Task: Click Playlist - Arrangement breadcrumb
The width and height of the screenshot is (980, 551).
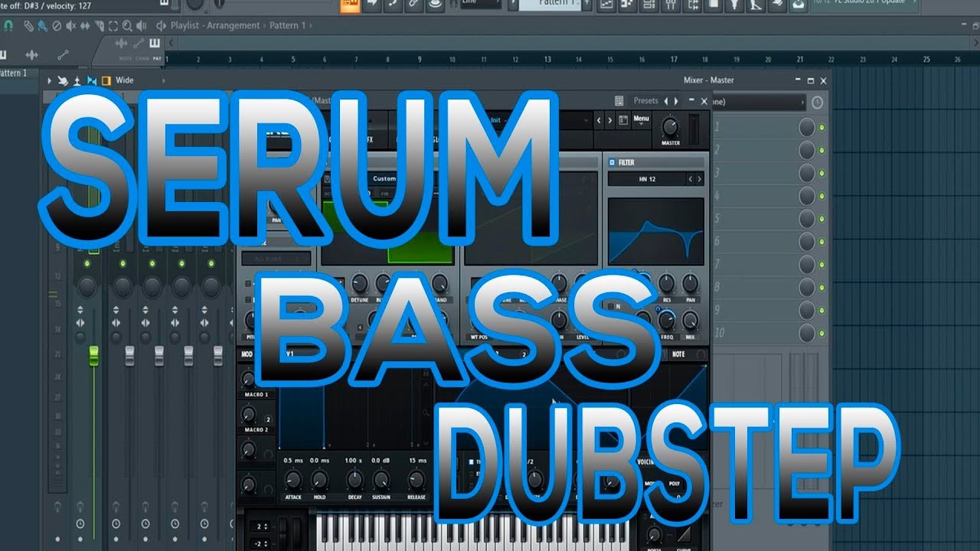Action: tap(215, 25)
